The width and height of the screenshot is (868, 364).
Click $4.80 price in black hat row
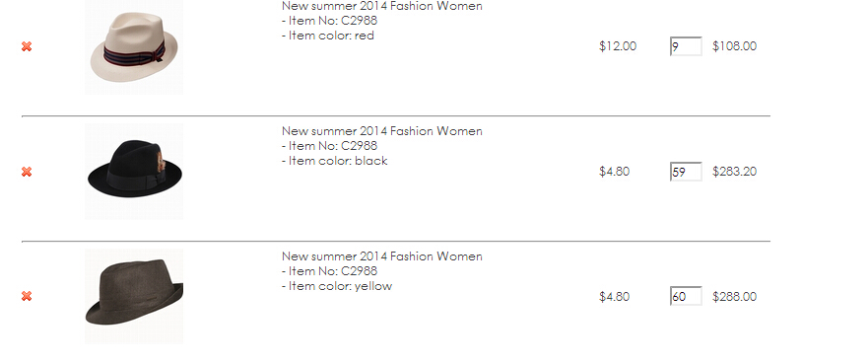[x=615, y=172]
